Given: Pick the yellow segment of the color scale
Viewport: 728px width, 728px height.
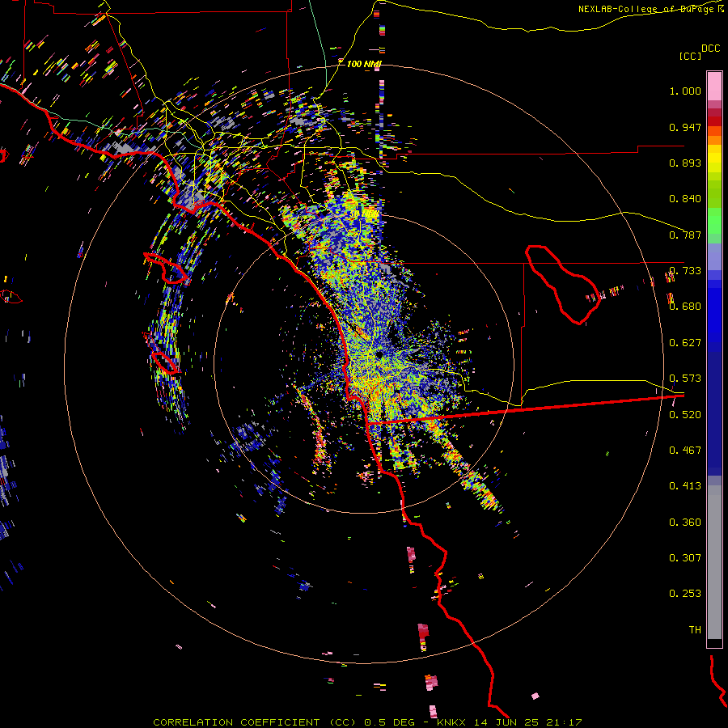Looking at the screenshot, I should coord(714,159).
